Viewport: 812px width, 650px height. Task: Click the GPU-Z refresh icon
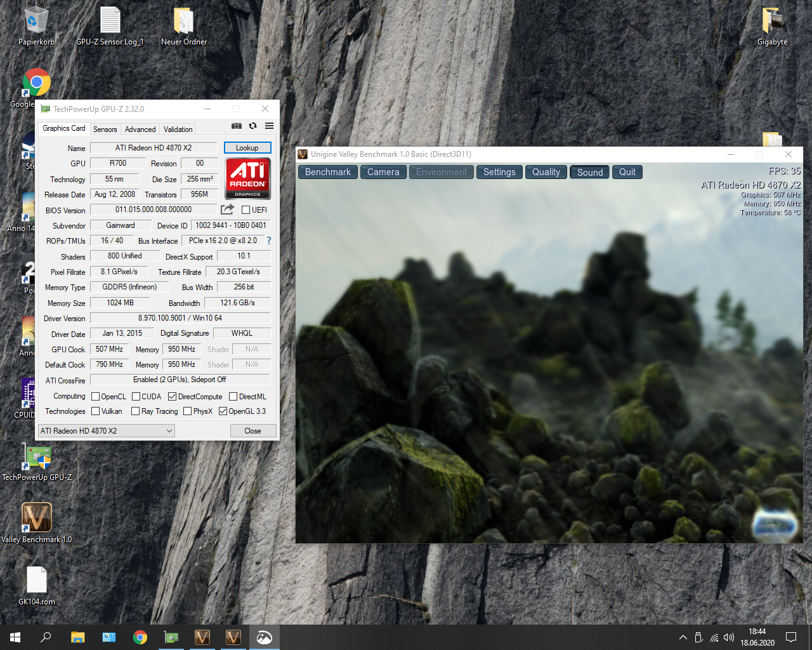pos(252,126)
